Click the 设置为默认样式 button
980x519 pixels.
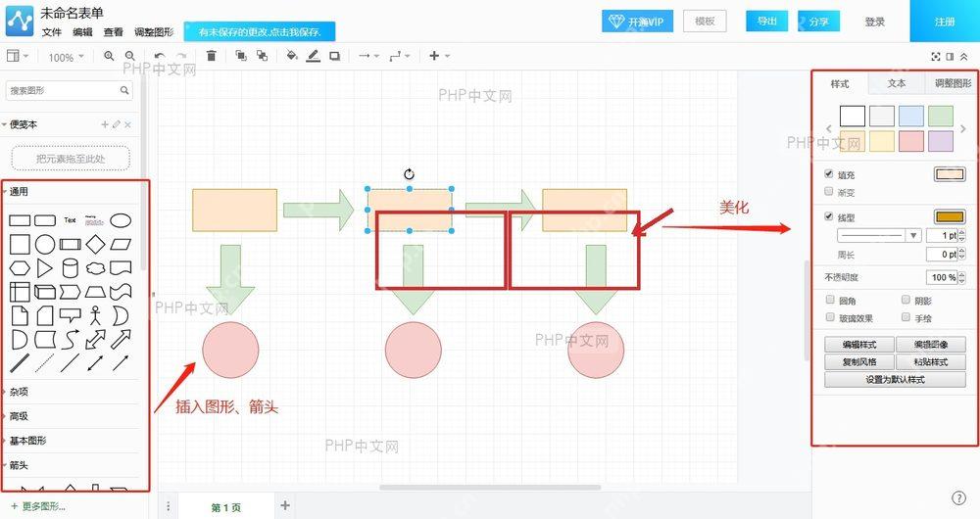coord(895,380)
